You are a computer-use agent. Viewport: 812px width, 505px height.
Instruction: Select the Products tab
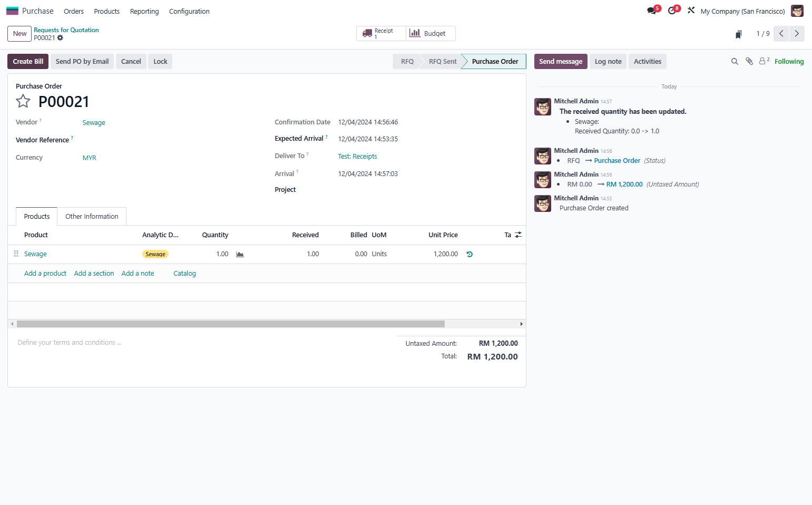point(37,216)
